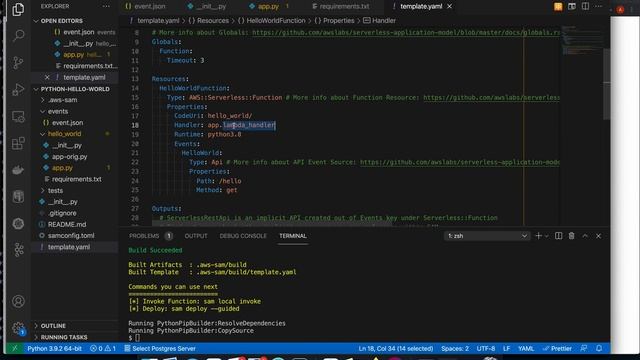Expand the Running Tasks section
This screenshot has width=640, height=360.
tap(64, 337)
